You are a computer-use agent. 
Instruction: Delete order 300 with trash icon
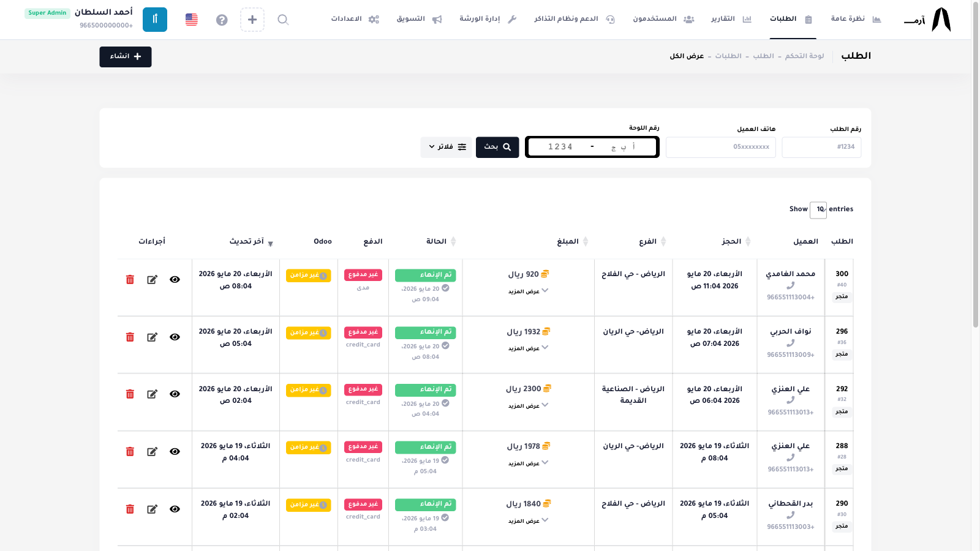[130, 280]
